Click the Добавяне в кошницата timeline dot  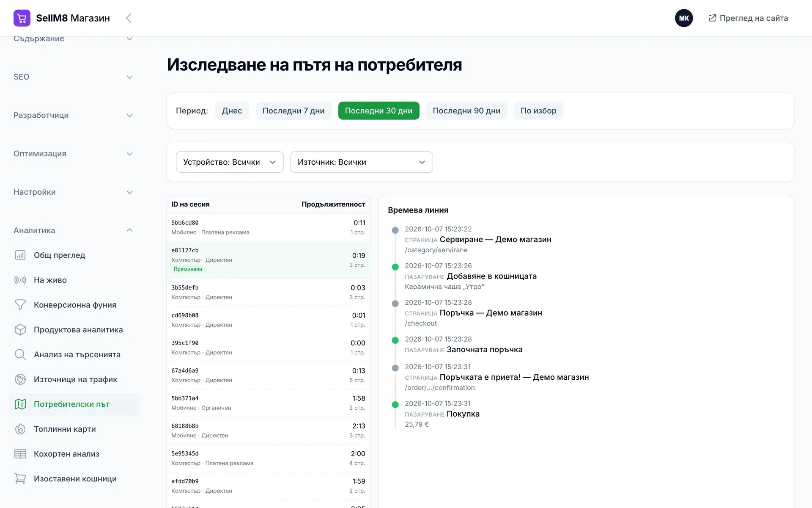395,267
